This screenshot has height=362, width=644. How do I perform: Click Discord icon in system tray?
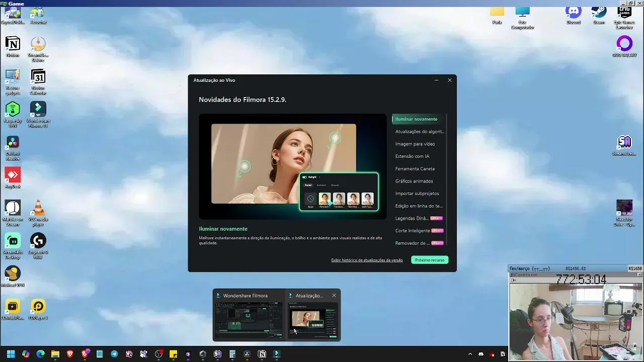click(x=481, y=354)
